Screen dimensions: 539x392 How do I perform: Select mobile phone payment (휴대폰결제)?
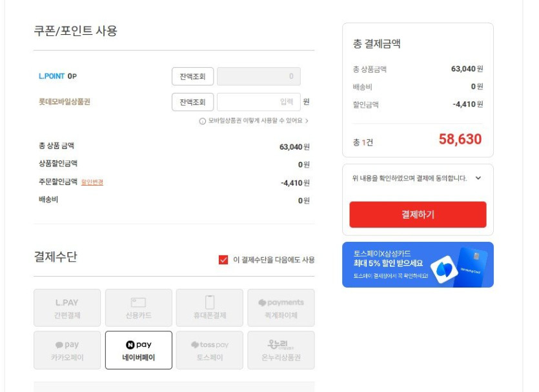click(209, 308)
